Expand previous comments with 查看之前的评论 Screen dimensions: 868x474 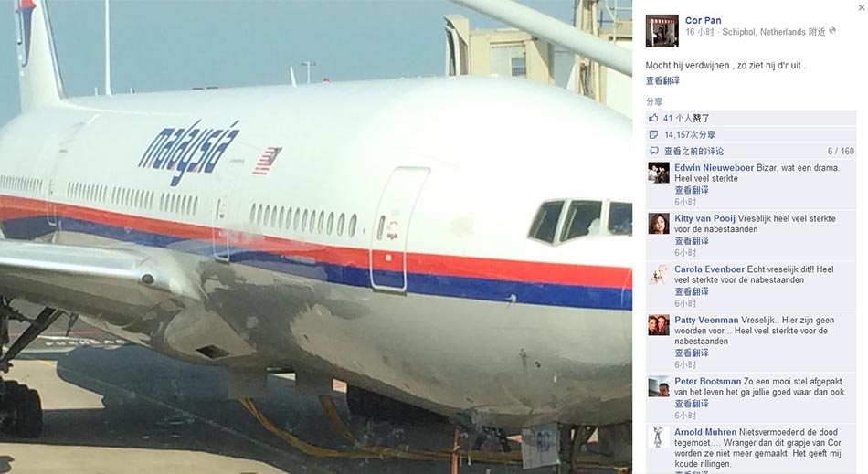(693, 151)
